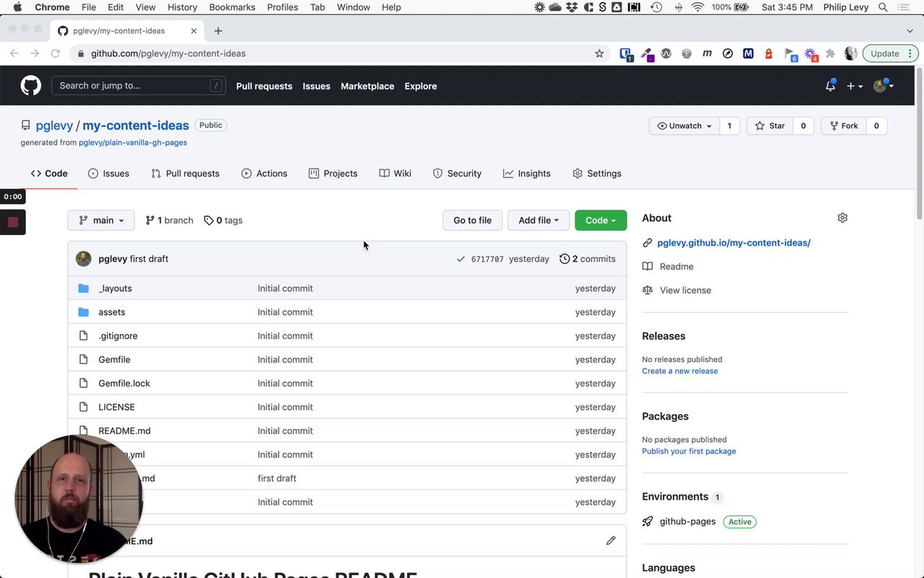Switch to the Pull requests repository tab

185,173
